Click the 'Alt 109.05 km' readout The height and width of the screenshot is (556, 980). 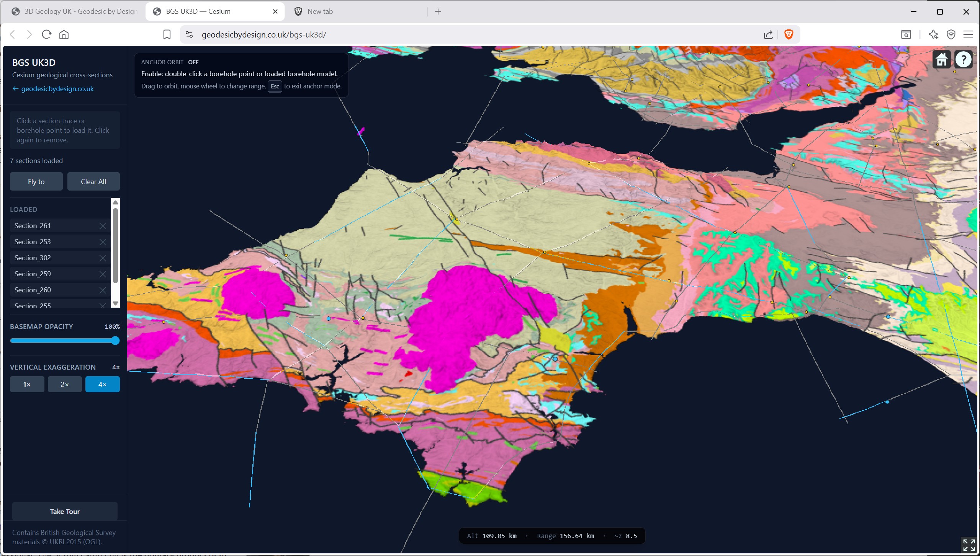coord(492,536)
